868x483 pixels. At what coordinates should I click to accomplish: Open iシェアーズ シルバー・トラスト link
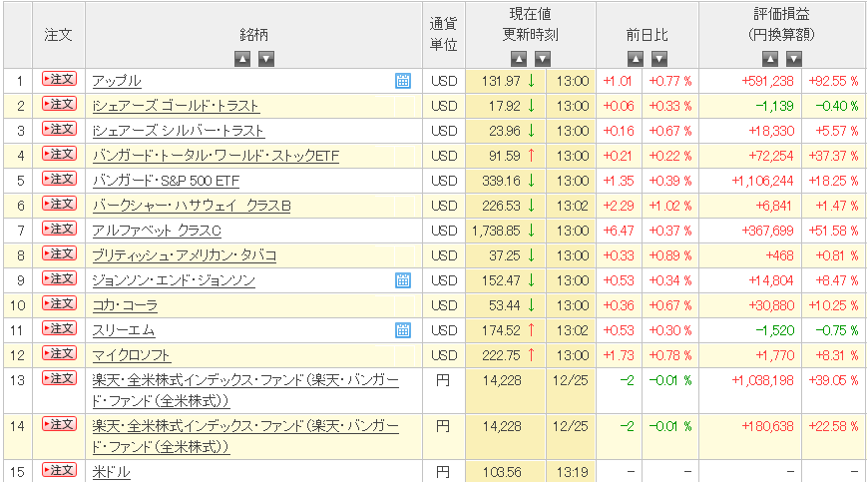click(x=179, y=131)
